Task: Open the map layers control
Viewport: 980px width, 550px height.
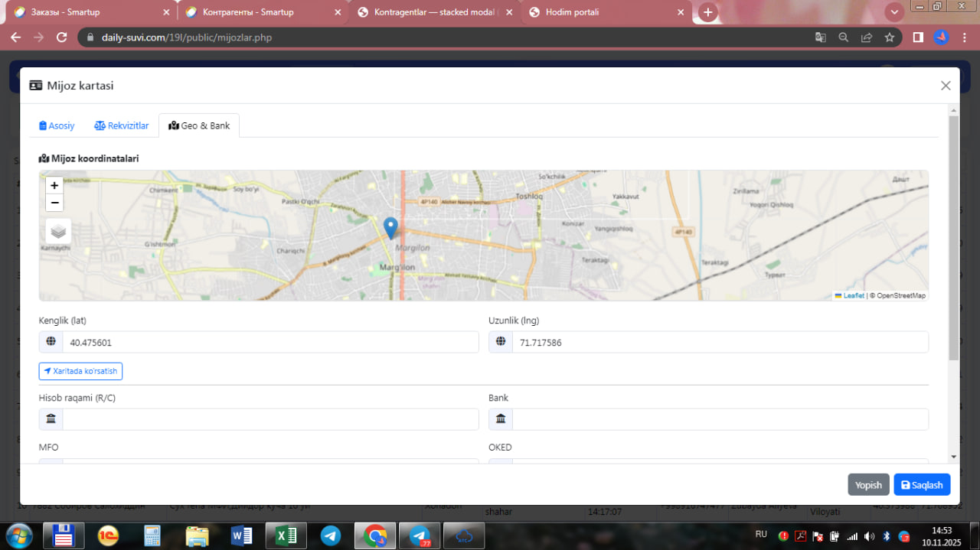Action: (x=58, y=230)
